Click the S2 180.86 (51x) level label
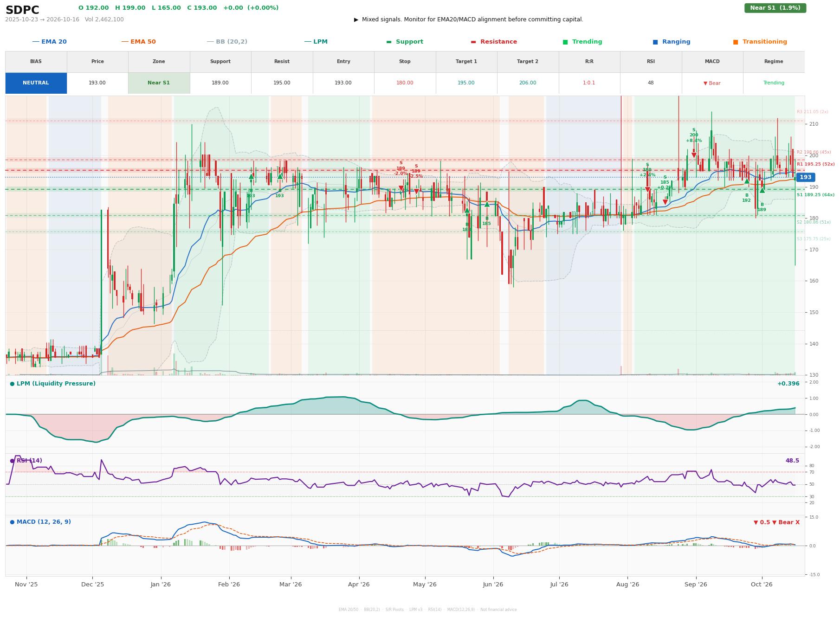The width and height of the screenshot is (840, 617). tap(814, 222)
